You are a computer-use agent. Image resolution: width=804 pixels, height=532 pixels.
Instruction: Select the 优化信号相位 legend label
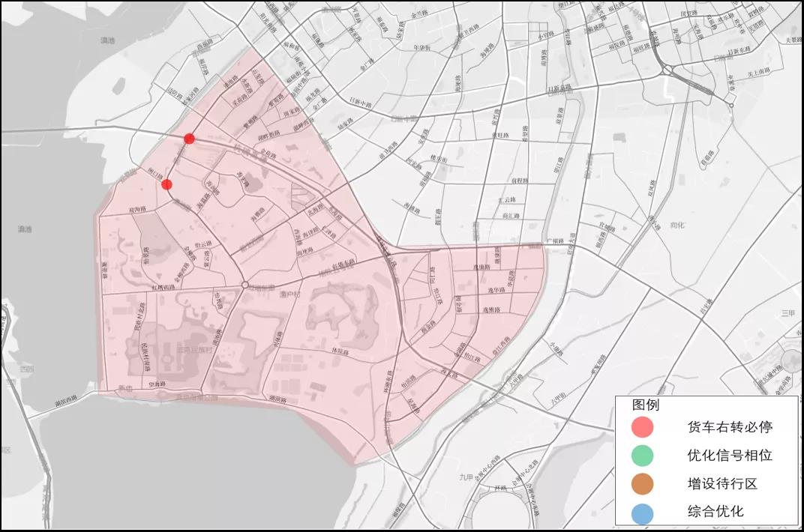pyautogui.click(x=730, y=456)
